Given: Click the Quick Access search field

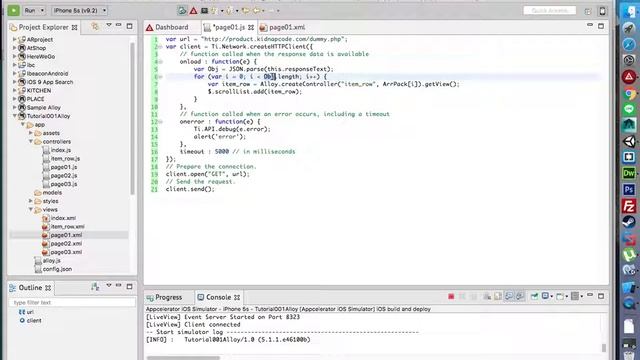Looking at the screenshot, I should [549, 10].
